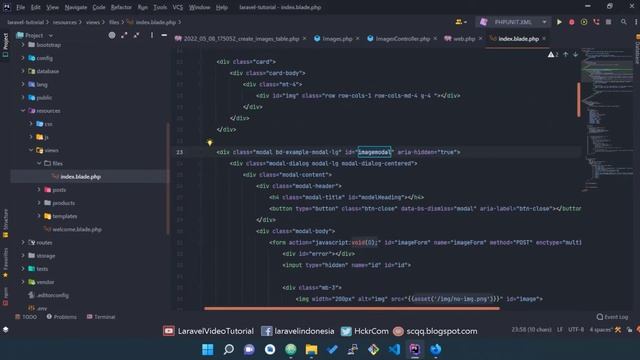640x360 pixels.
Task: Open Search Everywhere magnifier icon
Action: 624,22
